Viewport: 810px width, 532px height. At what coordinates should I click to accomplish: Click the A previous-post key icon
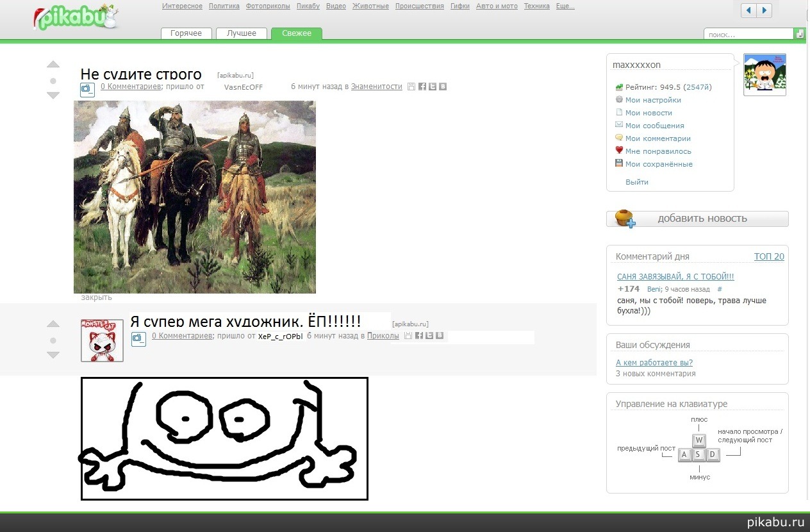684,455
